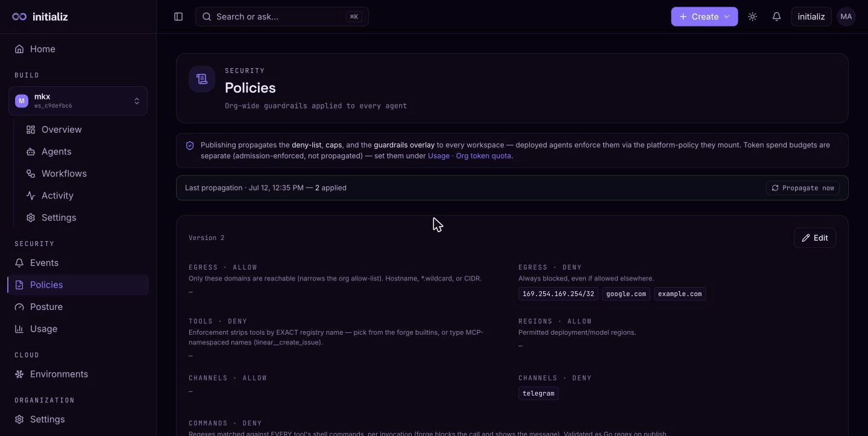Click the Policies document icon
868x436 pixels.
click(x=19, y=285)
